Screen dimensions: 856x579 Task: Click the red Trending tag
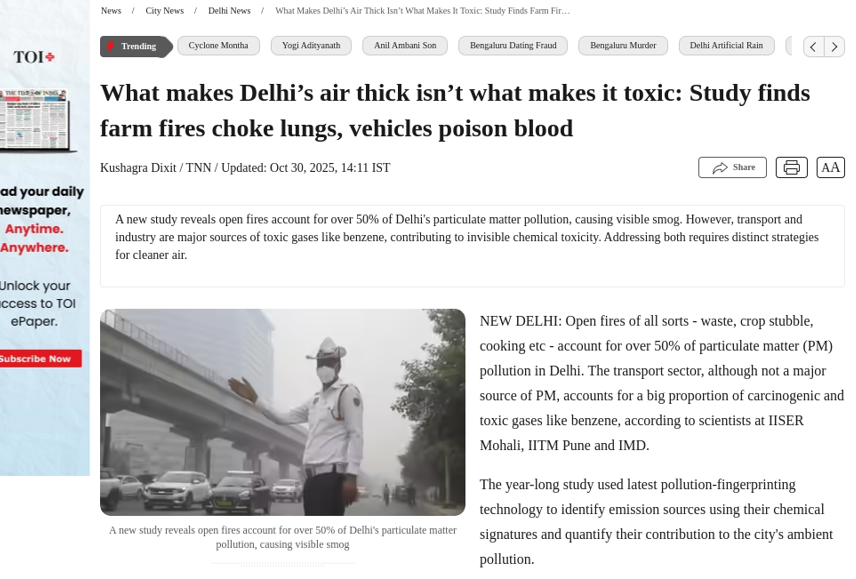pyautogui.click(x=136, y=46)
